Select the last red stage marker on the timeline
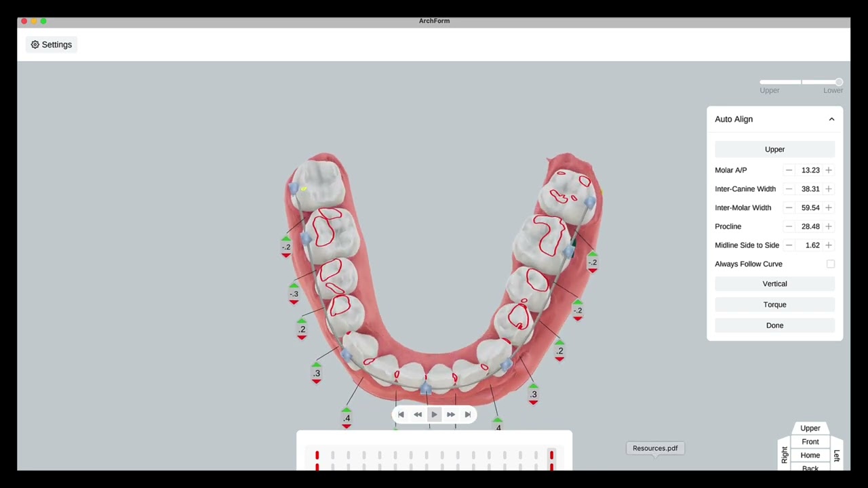This screenshot has height=488, width=868. 551,456
